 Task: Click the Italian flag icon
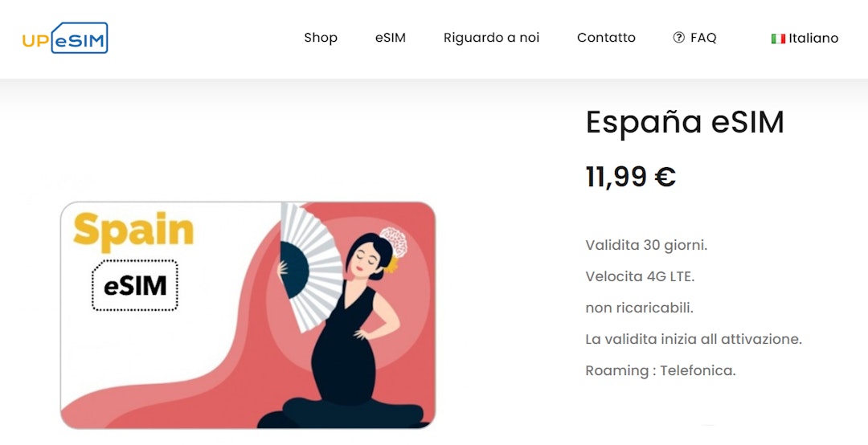pyautogui.click(x=778, y=39)
